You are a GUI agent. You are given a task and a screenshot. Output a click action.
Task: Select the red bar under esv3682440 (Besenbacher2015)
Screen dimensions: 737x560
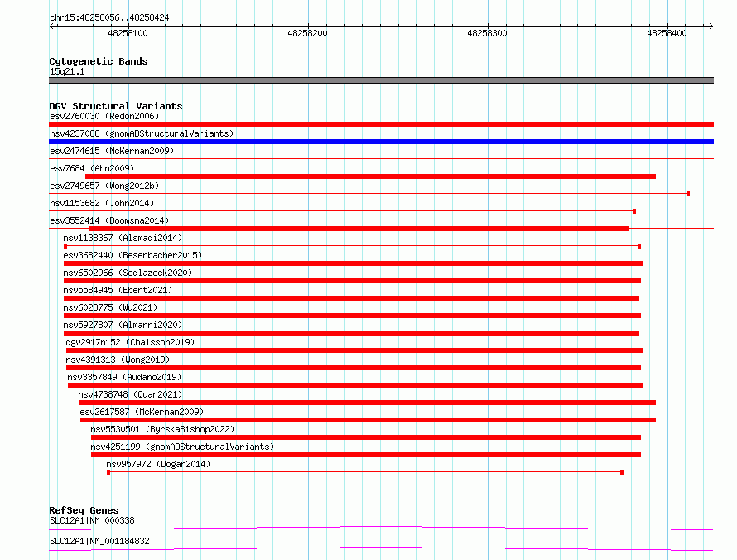[353, 263]
